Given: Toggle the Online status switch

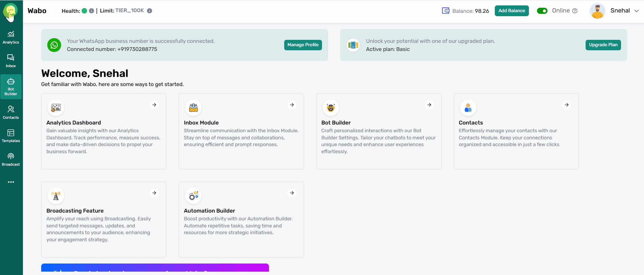Looking at the screenshot, I should 542,11.
